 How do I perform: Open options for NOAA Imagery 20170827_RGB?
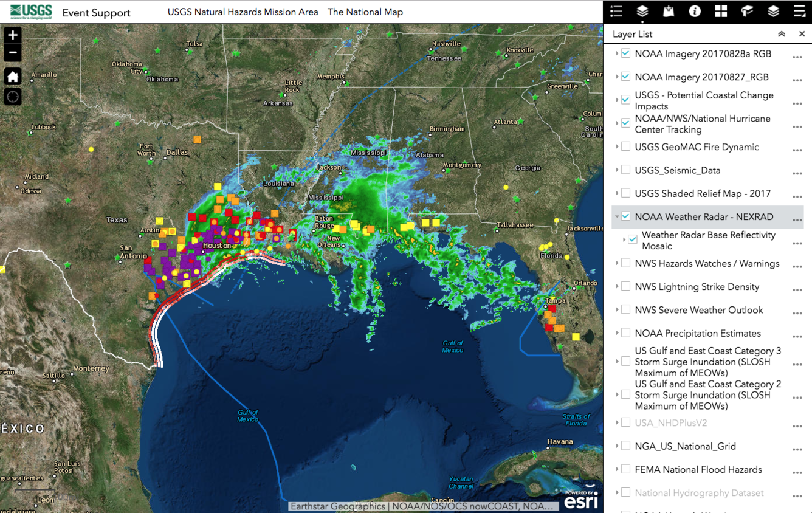pyautogui.click(x=797, y=80)
